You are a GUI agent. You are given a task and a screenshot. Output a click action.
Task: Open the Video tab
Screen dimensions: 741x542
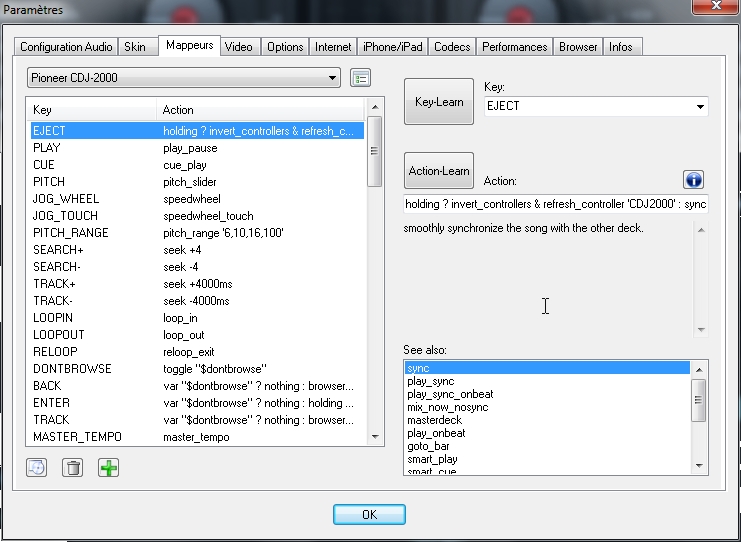[x=239, y=47]
